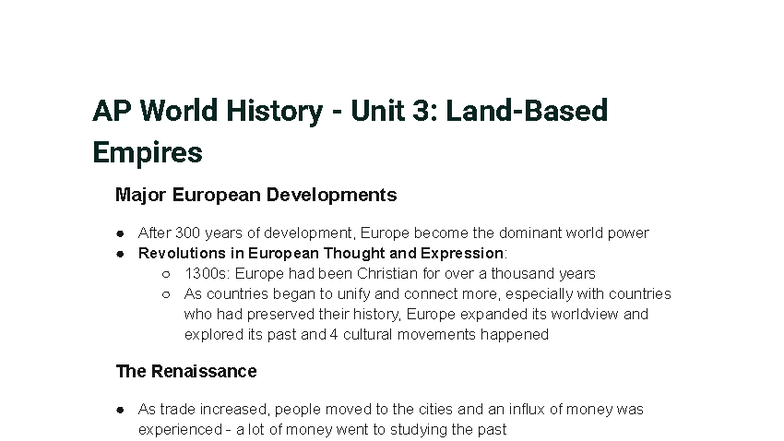
Task: Click 'Revolutions in European Thought and Expression'
Action: point(320,254)
